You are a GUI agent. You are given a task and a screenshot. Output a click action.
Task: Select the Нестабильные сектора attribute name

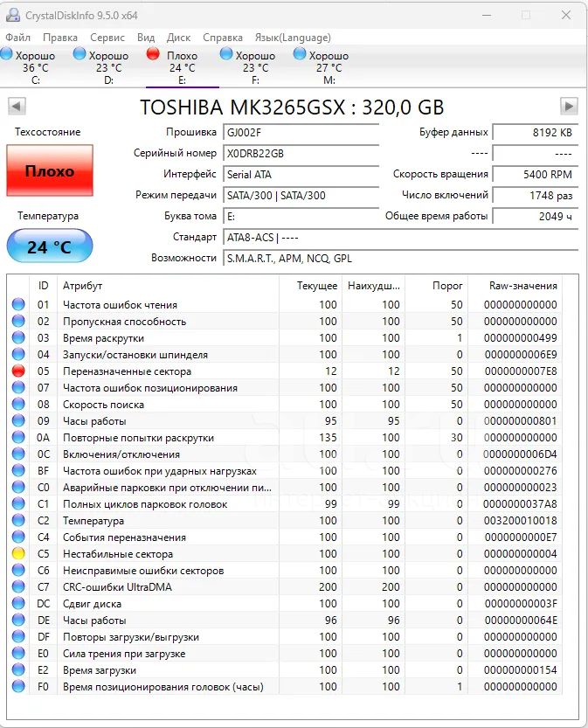pos(118,554)
